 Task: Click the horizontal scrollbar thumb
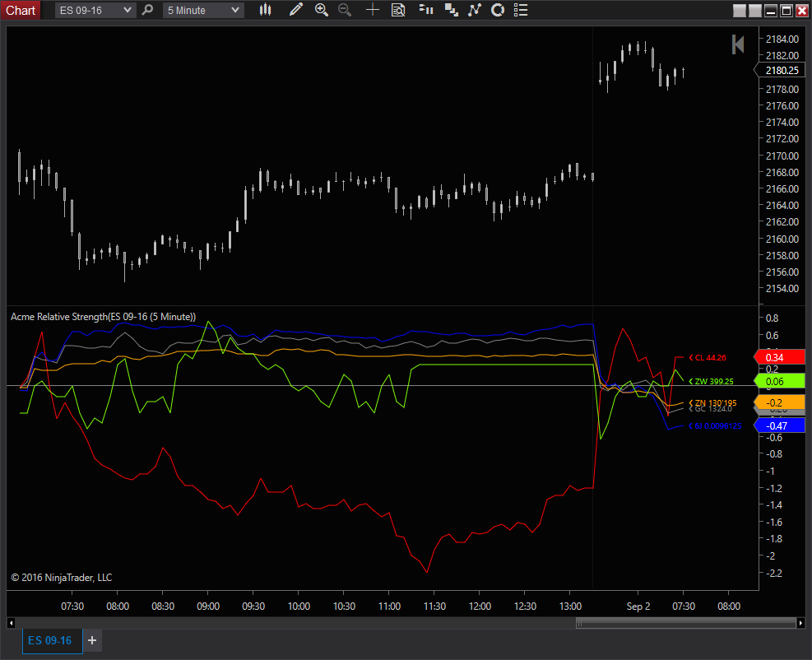coord(685,623)
